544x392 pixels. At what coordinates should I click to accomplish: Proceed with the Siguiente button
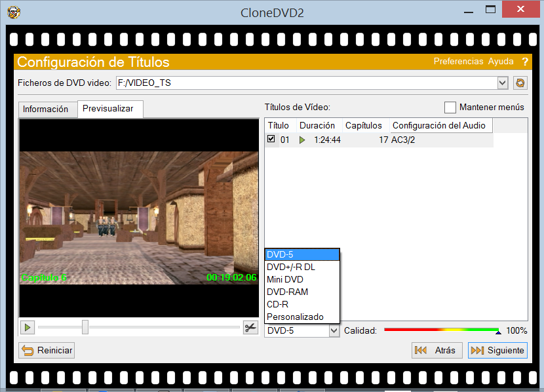tap(497, 350)
